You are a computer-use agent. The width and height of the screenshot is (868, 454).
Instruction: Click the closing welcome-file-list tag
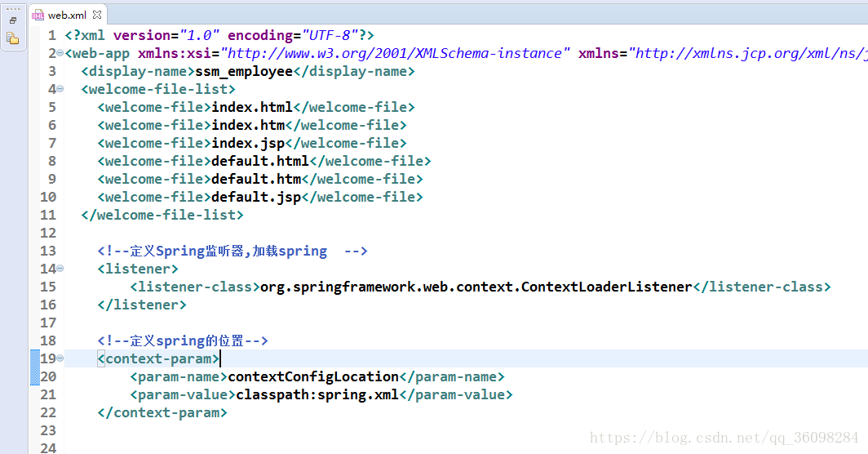point(162,215)
